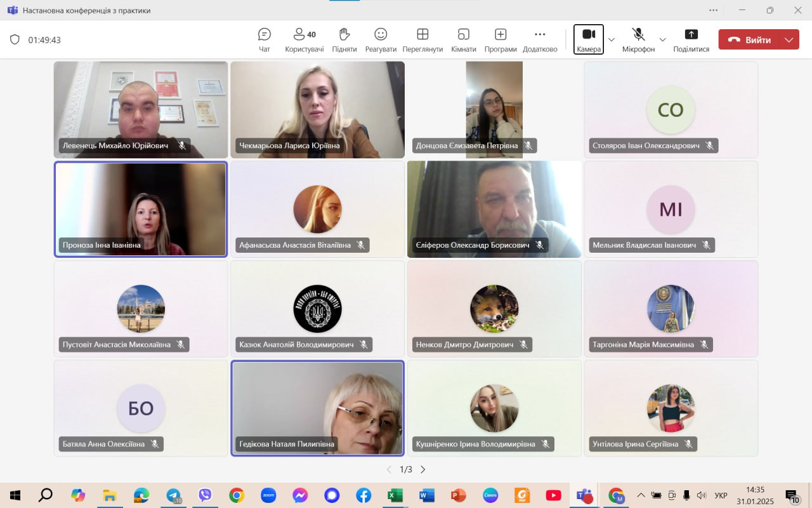
Task: Open title bar more options ellipsis
Action: [714, 10]
